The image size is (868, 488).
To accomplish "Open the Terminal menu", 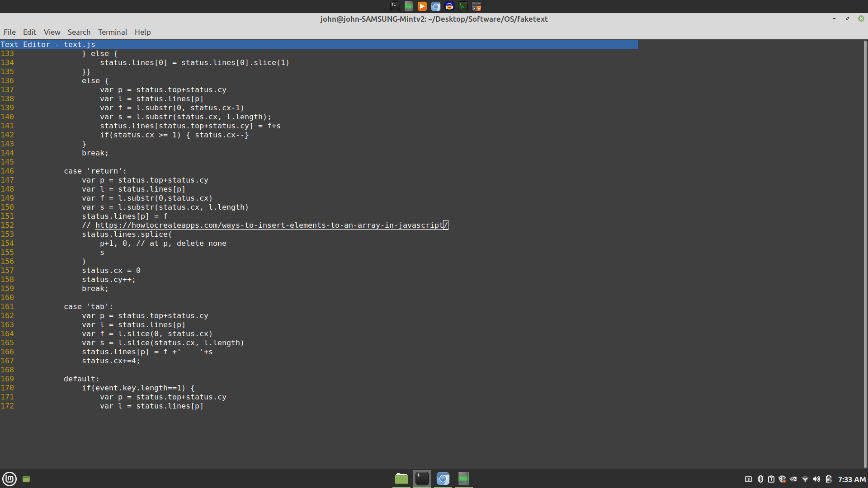I will pos(113,32).
